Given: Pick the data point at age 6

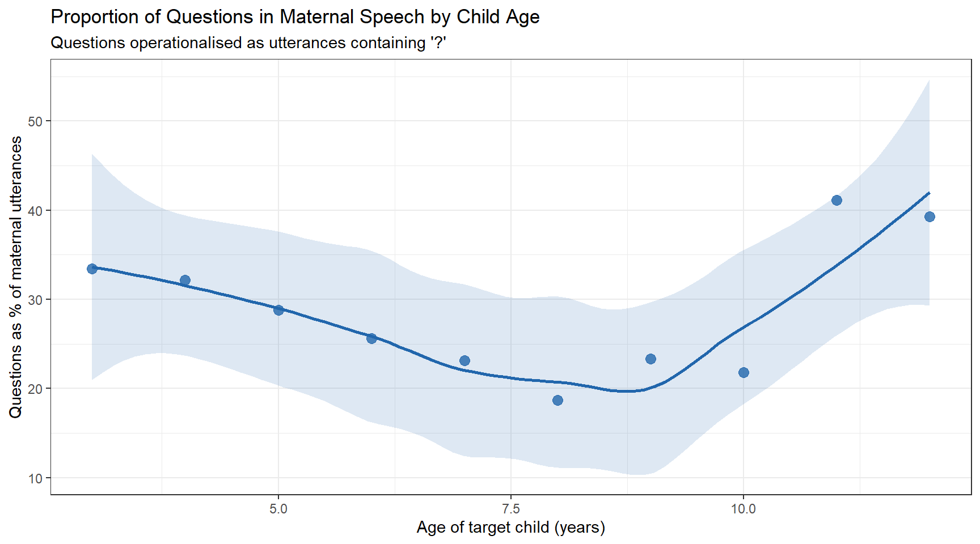Looking at the screenshot, I should tap(371, 338).
